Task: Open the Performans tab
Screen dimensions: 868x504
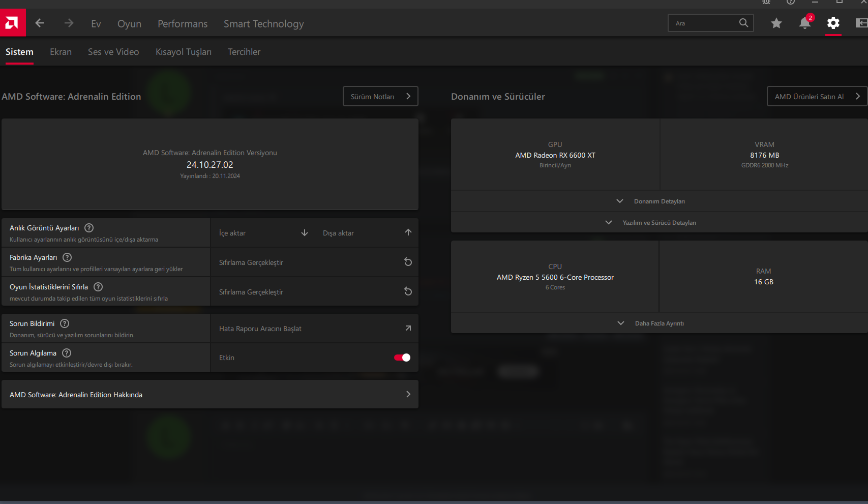Action: click(183, 24)
